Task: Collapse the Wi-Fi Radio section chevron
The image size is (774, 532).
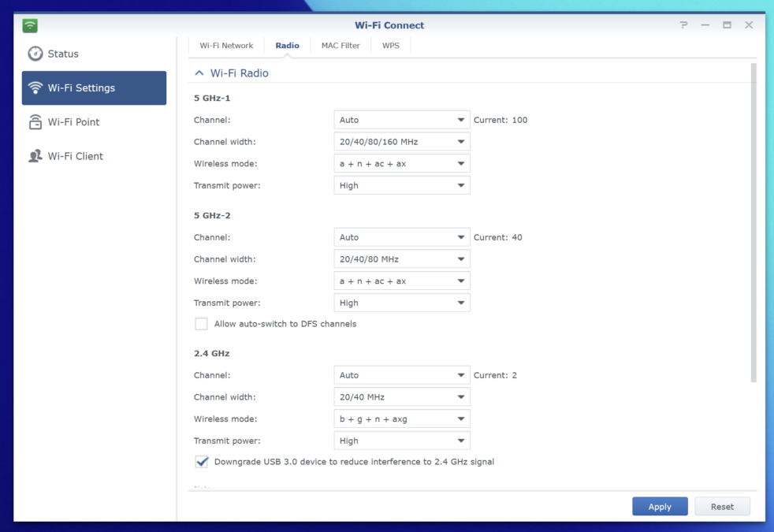Action: tap(199, 73)
